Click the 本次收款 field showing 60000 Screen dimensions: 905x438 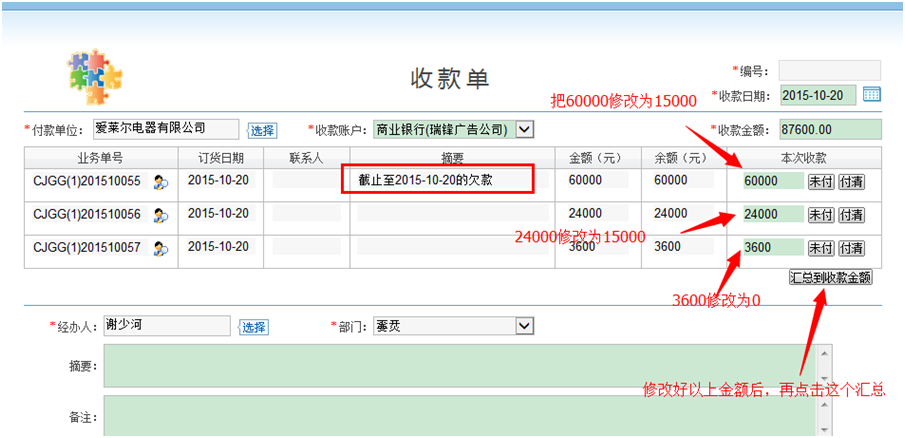[773, 181]
